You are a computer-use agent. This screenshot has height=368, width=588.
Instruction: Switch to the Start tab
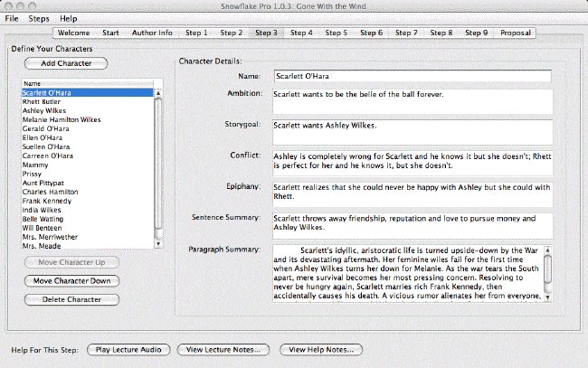(110, 33)
